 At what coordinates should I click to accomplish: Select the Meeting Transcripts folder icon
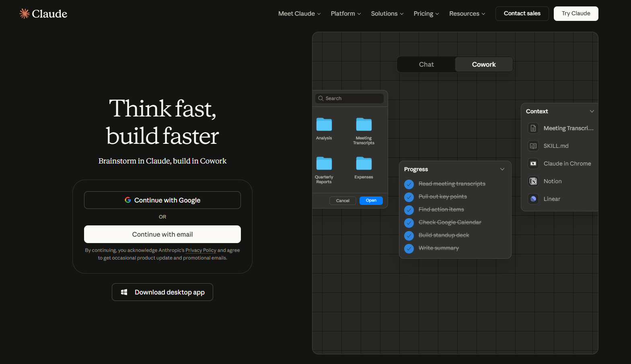point(364,125)
